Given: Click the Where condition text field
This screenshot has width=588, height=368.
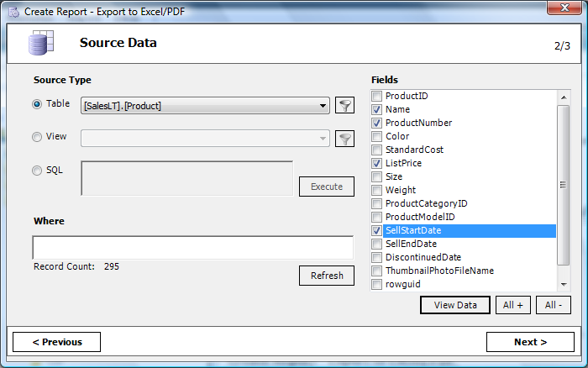Looking at the screenshot, I should [x=192, y=248].
